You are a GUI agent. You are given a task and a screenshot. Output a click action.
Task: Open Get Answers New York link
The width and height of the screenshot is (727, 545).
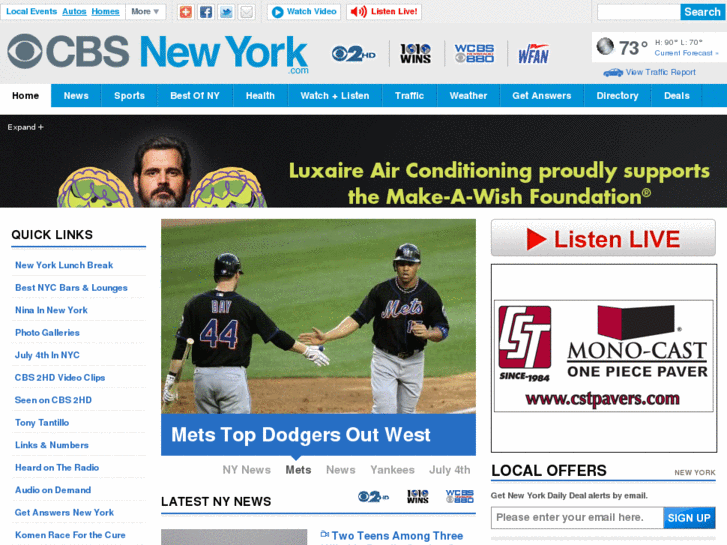pos(64,513)
